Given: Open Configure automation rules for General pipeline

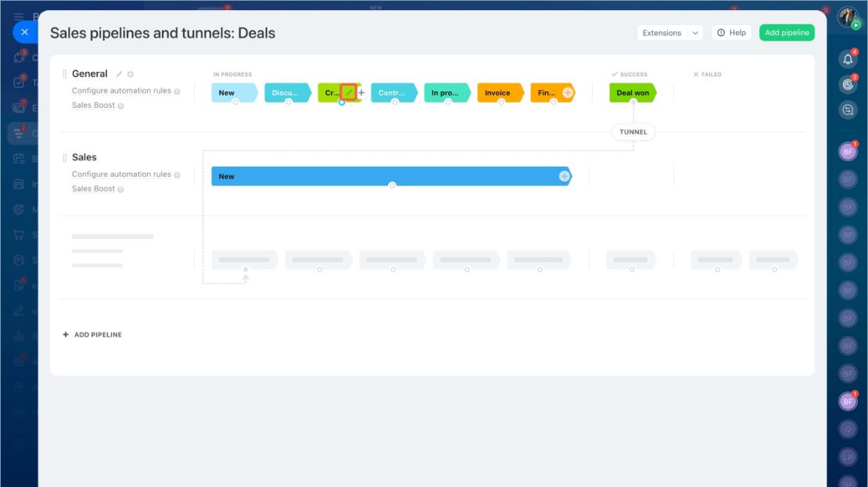Looking at the screenshot, I should point(121,91).
